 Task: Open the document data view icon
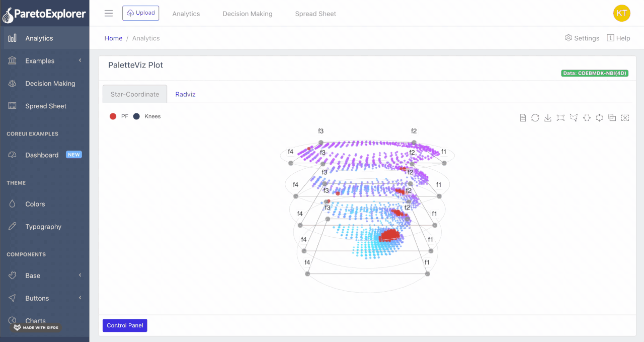523,118
